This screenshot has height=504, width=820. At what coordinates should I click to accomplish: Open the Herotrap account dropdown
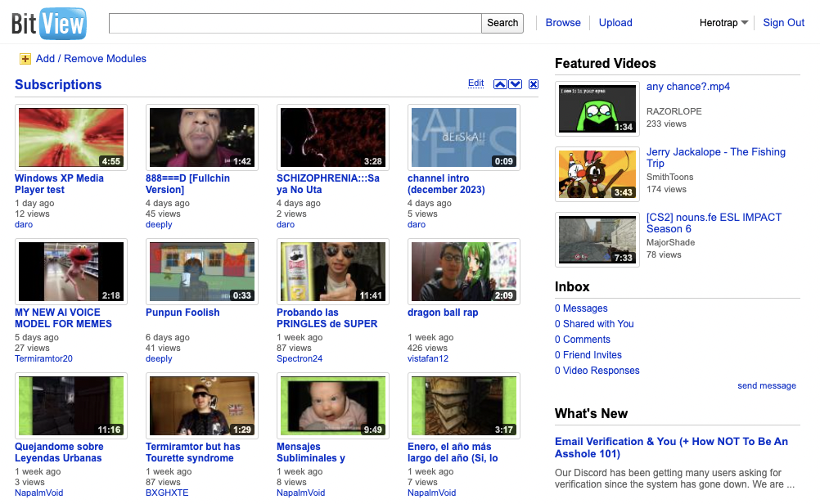click(723, 23)
